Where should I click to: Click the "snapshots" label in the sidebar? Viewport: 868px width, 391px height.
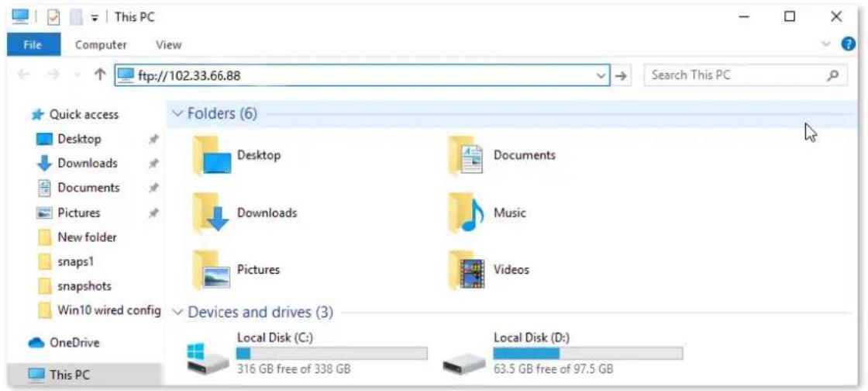(84, 286)
